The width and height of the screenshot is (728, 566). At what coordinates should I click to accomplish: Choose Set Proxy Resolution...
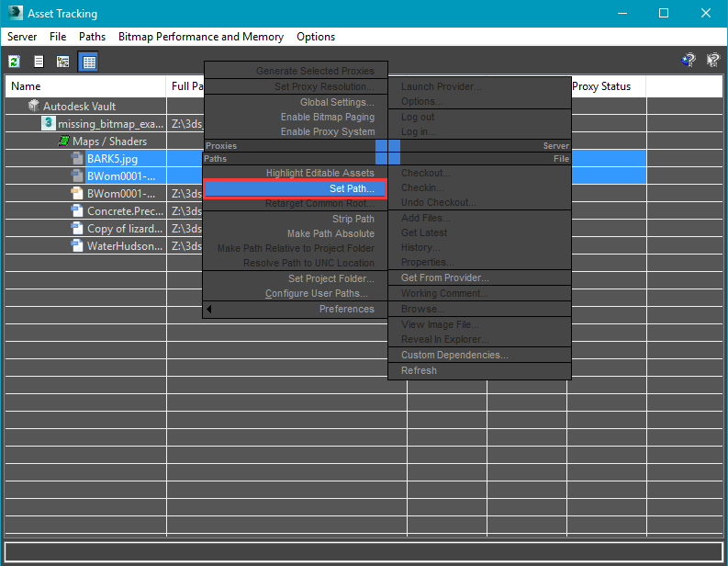[x=324, y=86]
